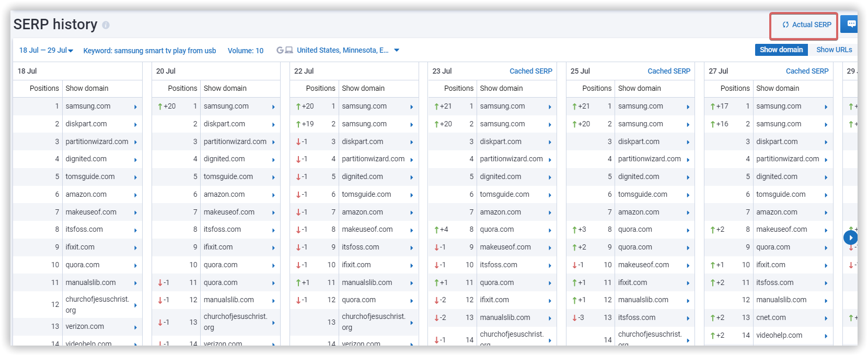The image size is (868, 356).
Task: Click diskpart.com arrow in 22 Jul column
Action: tap(412, 143)
